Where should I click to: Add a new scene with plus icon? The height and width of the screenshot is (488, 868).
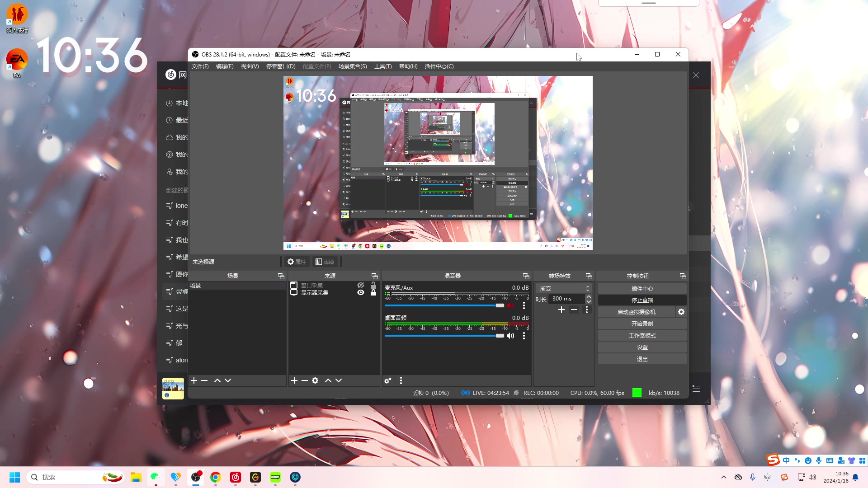[x=194, y=380]
